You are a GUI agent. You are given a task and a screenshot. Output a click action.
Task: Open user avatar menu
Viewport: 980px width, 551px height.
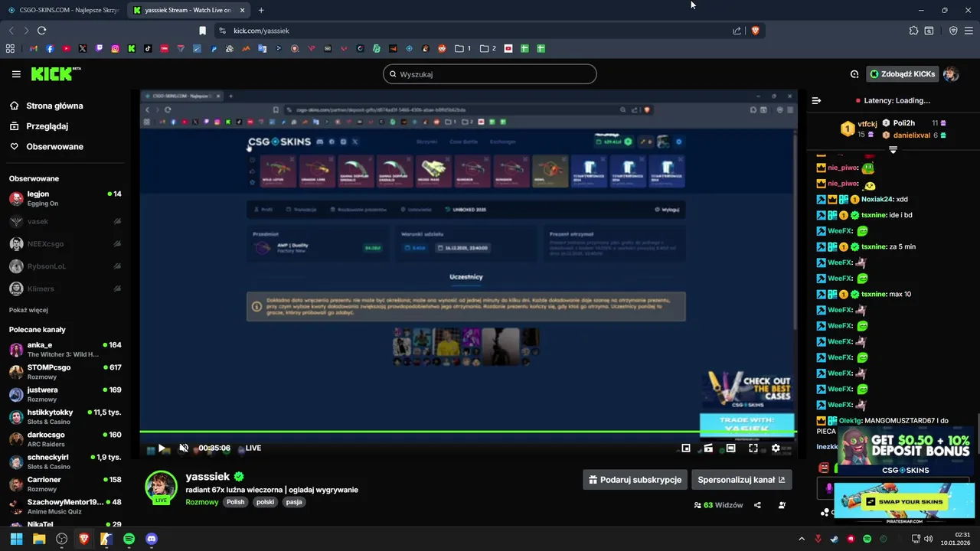pos(951,74)
